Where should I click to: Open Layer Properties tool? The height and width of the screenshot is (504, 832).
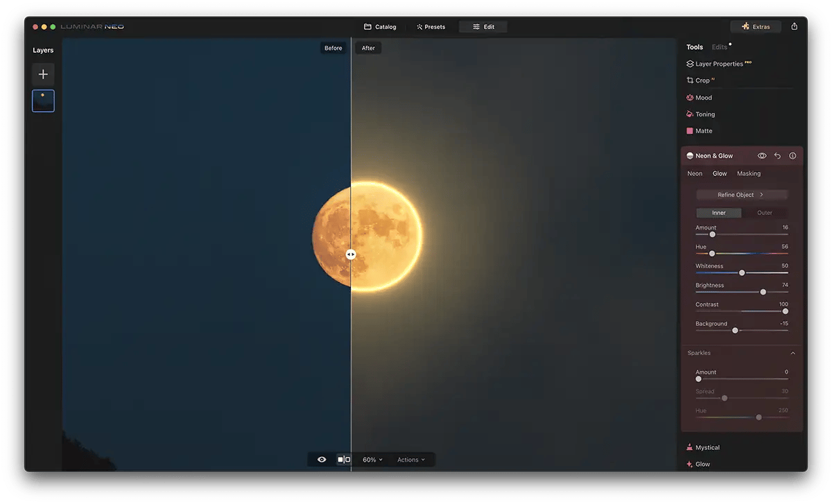pos(719,64)
